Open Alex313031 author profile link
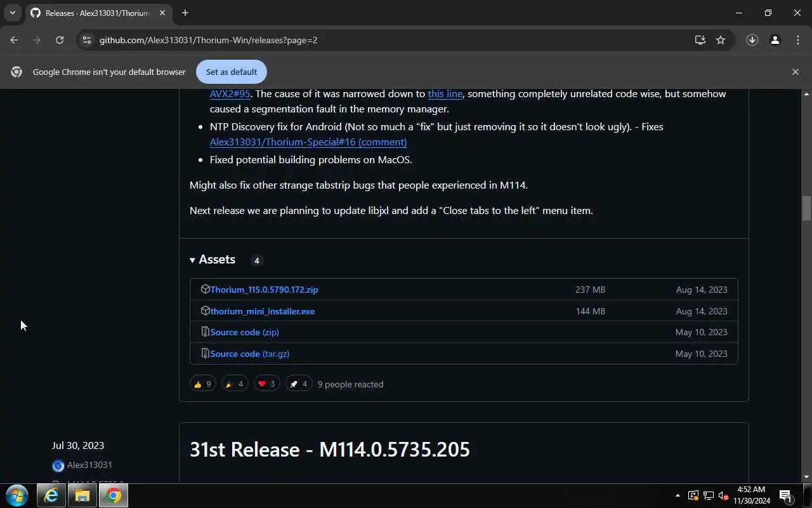Viewport: 812px width, 508px height. (89, 465)
